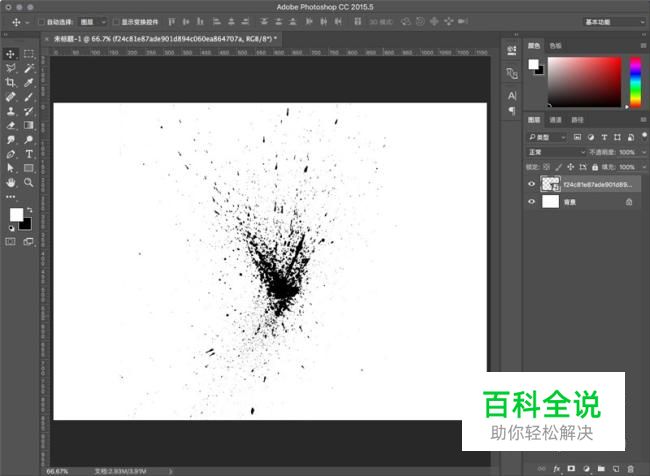Image resolution: width=650 pixels, height=476 pixels.
Task: Select the Rectangular Marquee tool
Action: tap(29, 54)
